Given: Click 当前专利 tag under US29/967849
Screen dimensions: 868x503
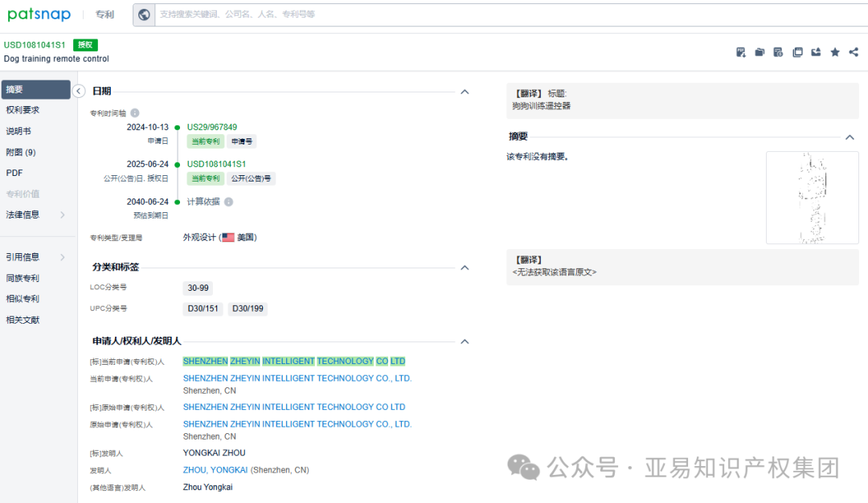Looking at the screenshot, I should (x=206, y=141).
